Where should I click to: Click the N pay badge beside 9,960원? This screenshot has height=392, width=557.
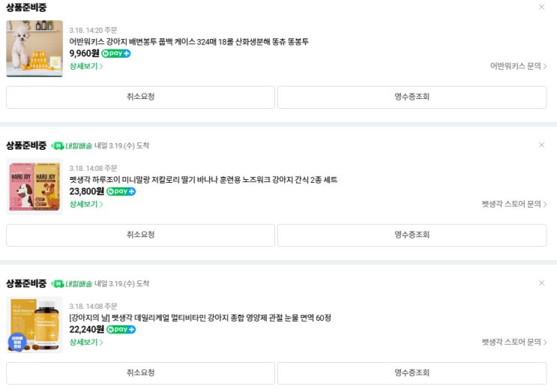(116, 53)
